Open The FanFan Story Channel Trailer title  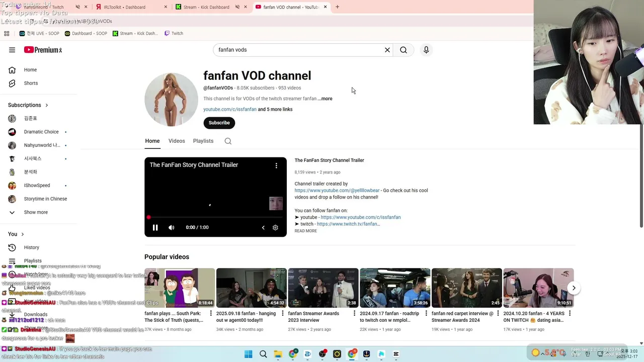point(329,160)
